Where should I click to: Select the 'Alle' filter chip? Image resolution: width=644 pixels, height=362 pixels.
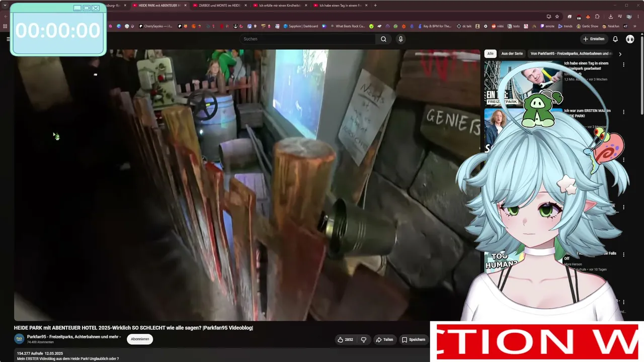(x=491, y=54)
